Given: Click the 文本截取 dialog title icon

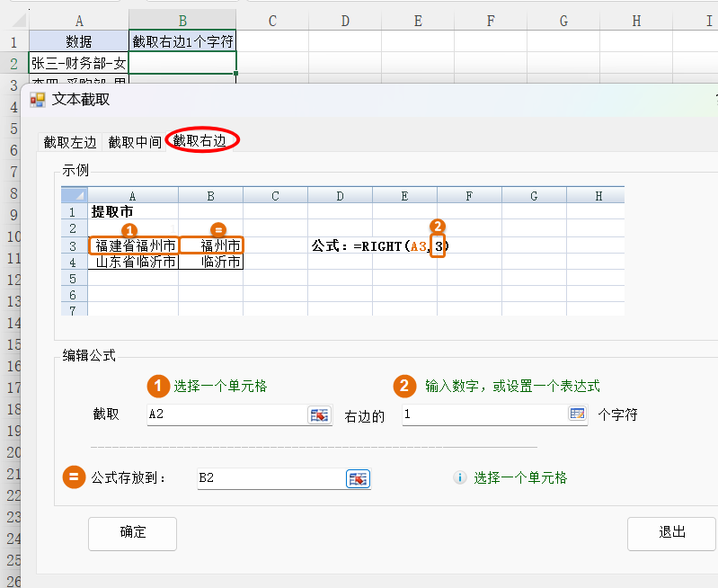Looking at the screenshot, I should (x=38, y=100).
